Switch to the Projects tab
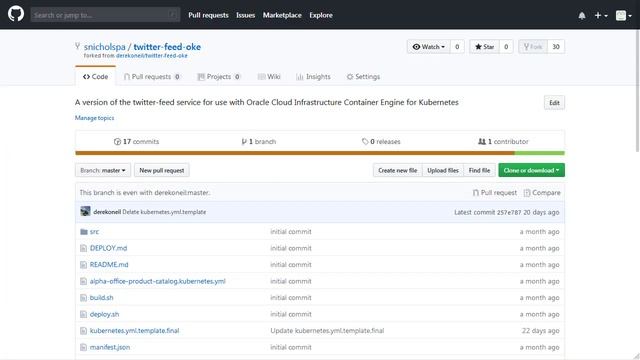 point(219,76)
